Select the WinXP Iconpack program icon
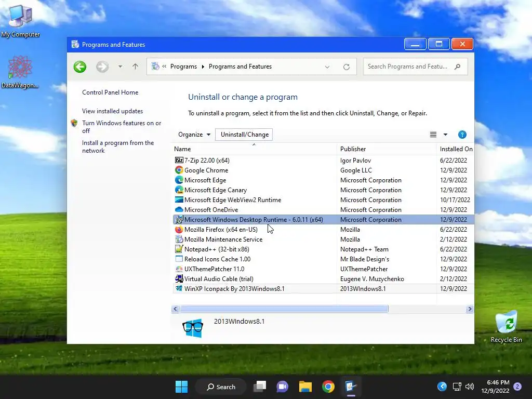Viewport: 532px width, 399px height. pyautogui.click(x=179, y=288)
